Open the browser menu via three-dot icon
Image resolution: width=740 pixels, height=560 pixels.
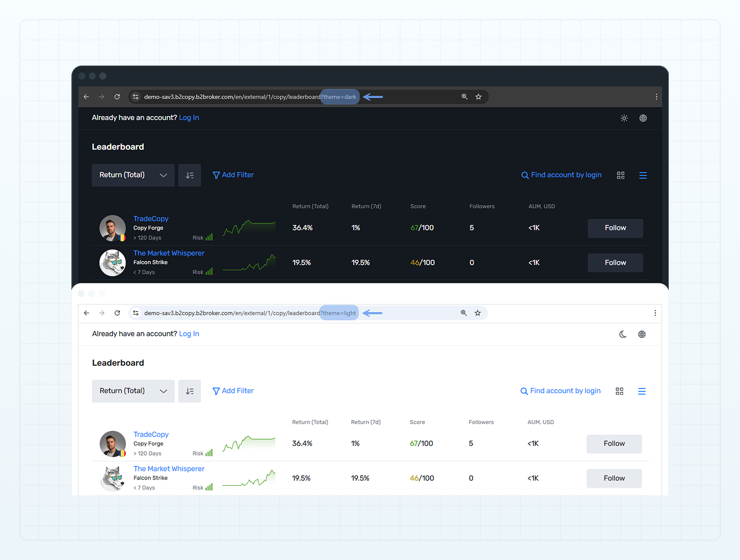click(656, 96)
